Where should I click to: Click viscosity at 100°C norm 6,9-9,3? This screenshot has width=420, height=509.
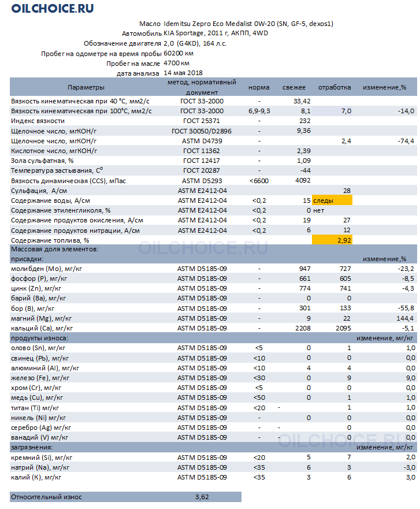[259, 111]
